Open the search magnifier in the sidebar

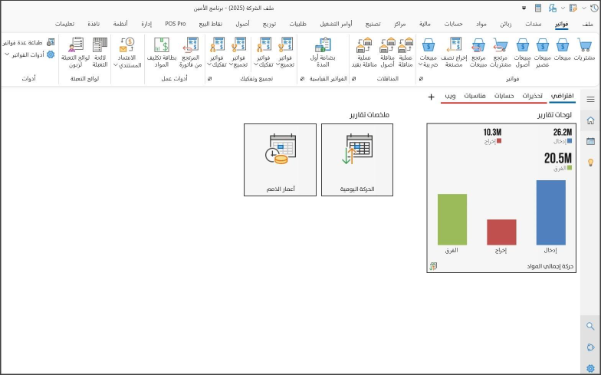590,326
